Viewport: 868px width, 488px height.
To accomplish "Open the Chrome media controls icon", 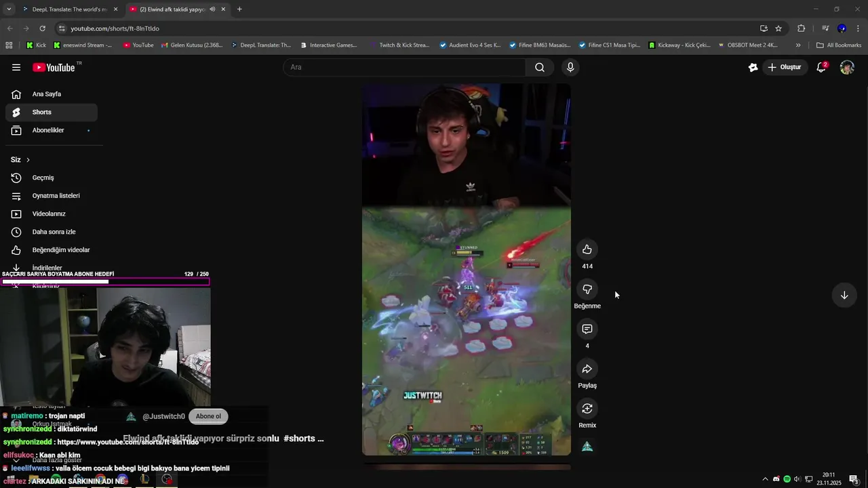I will (x=825, y=28).
